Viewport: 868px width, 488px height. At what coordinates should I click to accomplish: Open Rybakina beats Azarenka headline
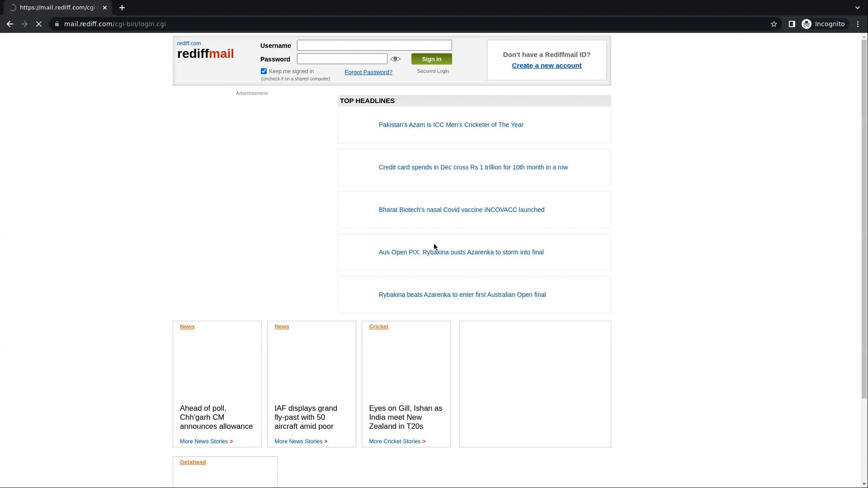(462, 295)
